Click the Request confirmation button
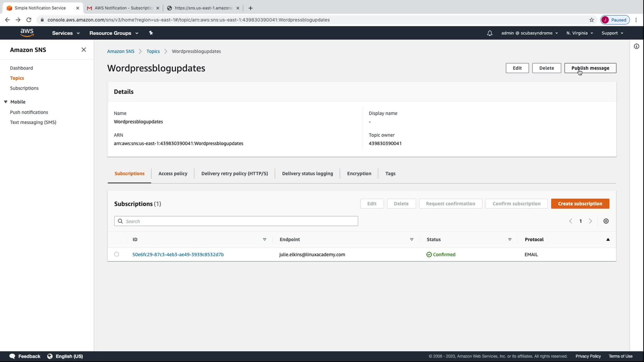 click(450, 203)
